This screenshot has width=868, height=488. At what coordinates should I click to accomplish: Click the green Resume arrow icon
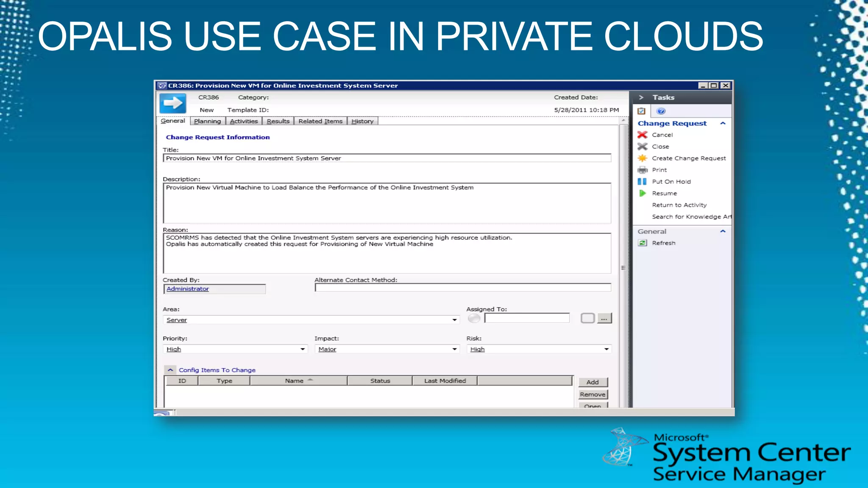[643, 193]
